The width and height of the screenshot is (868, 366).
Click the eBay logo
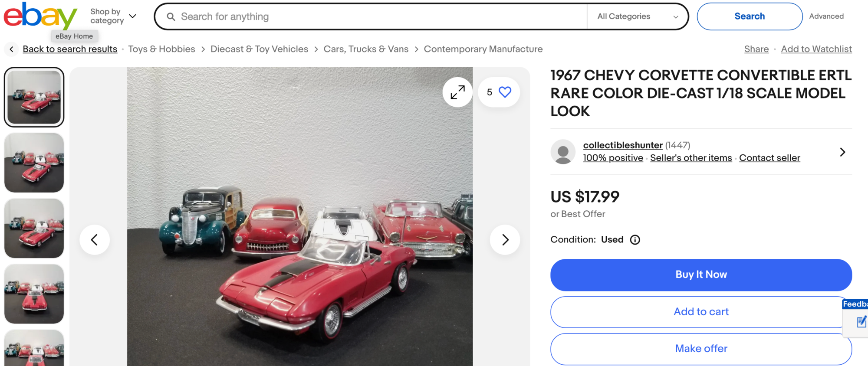40,16
